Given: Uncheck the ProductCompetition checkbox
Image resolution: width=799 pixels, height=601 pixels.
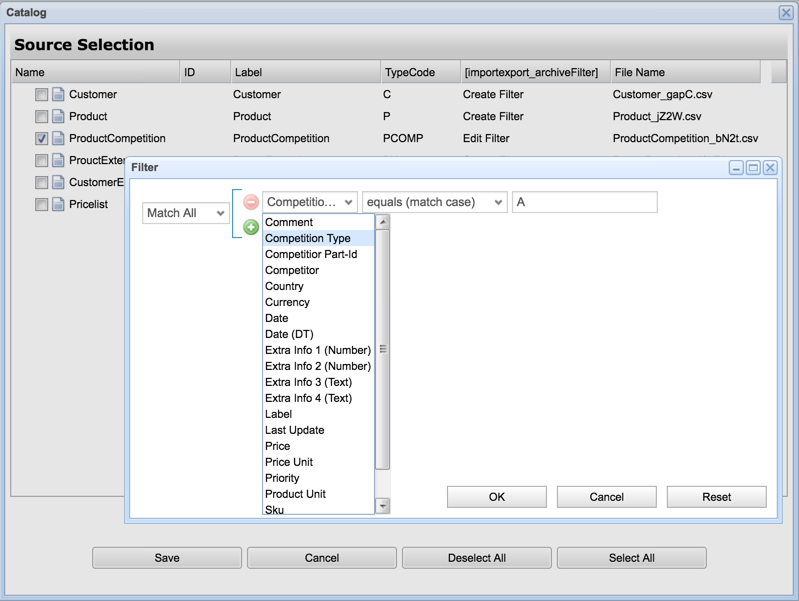Looking at the screenshot, I should tap(41, 139).
